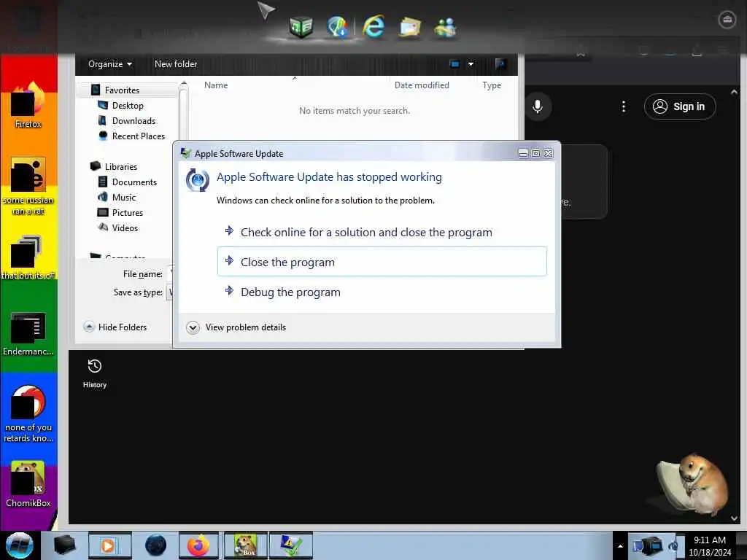Open the mail folder icon in top dock

point(410,27)
